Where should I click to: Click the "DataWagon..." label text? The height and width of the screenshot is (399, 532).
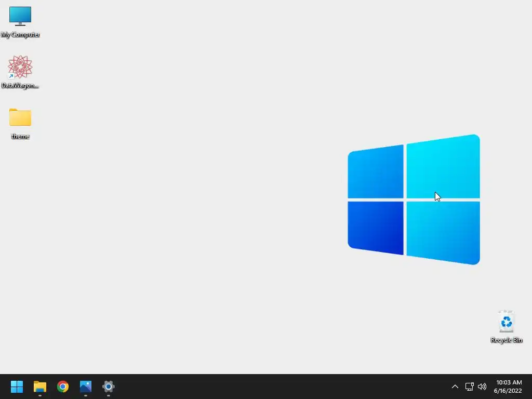click(20, 85)
